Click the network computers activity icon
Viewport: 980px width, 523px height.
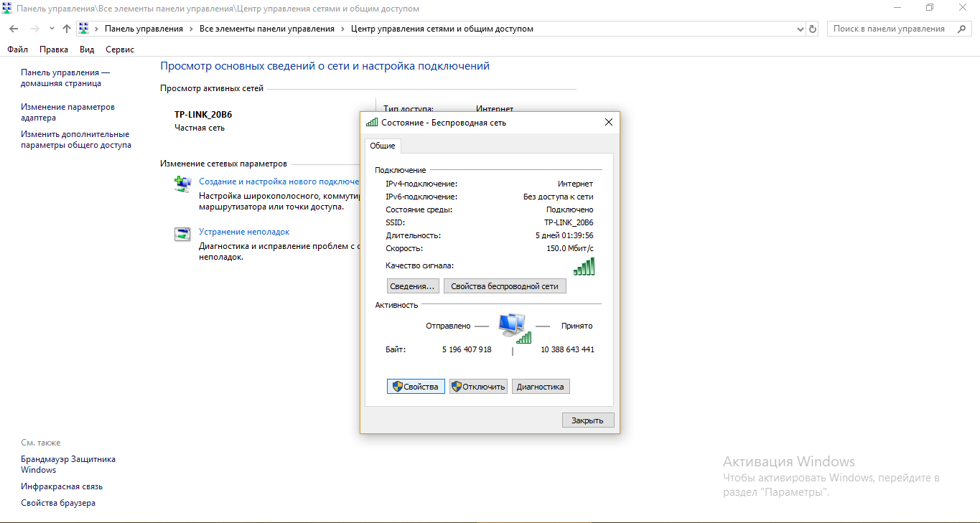pos(512,325)
